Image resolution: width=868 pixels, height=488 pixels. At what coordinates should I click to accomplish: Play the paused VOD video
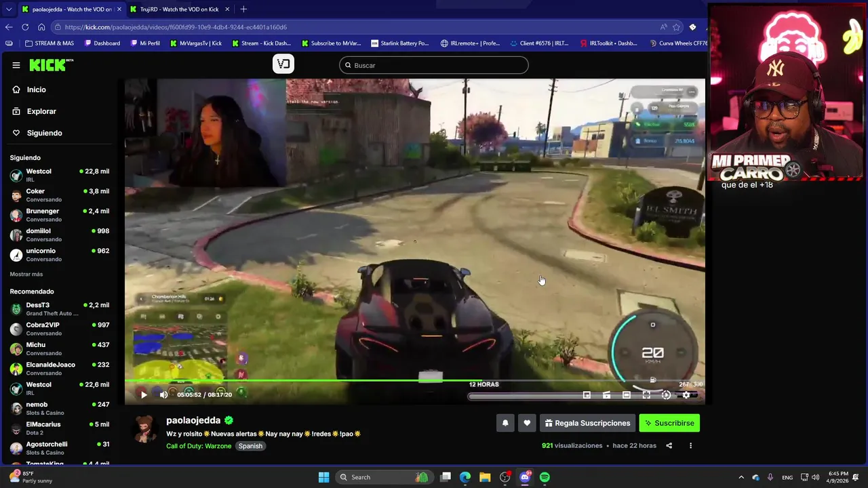coord(144,394)
